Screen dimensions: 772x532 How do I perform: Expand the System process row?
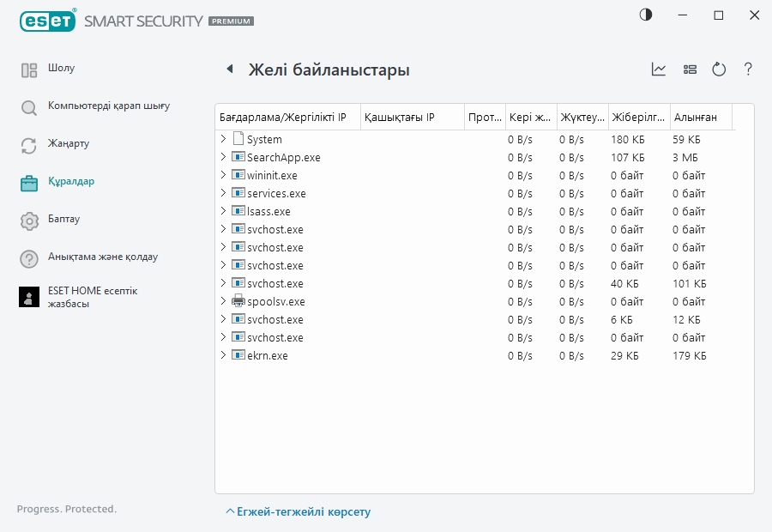point(223,139)
